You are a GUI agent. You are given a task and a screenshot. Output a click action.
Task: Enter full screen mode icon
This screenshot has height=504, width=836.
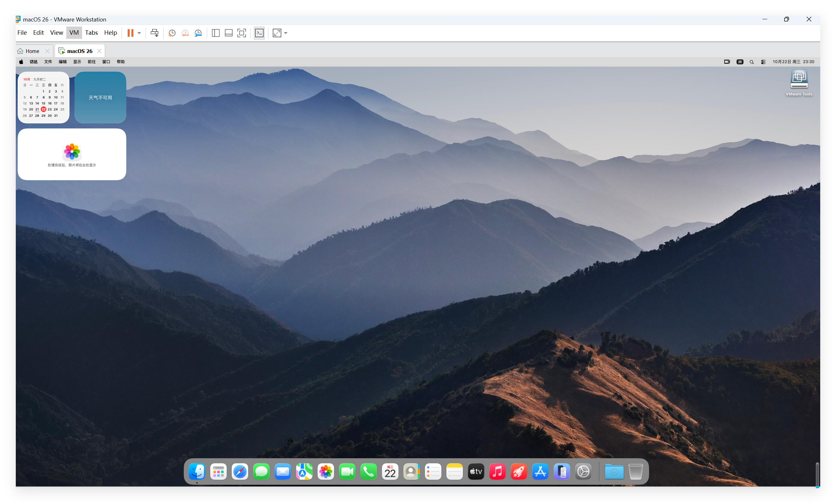pos(242,33)
